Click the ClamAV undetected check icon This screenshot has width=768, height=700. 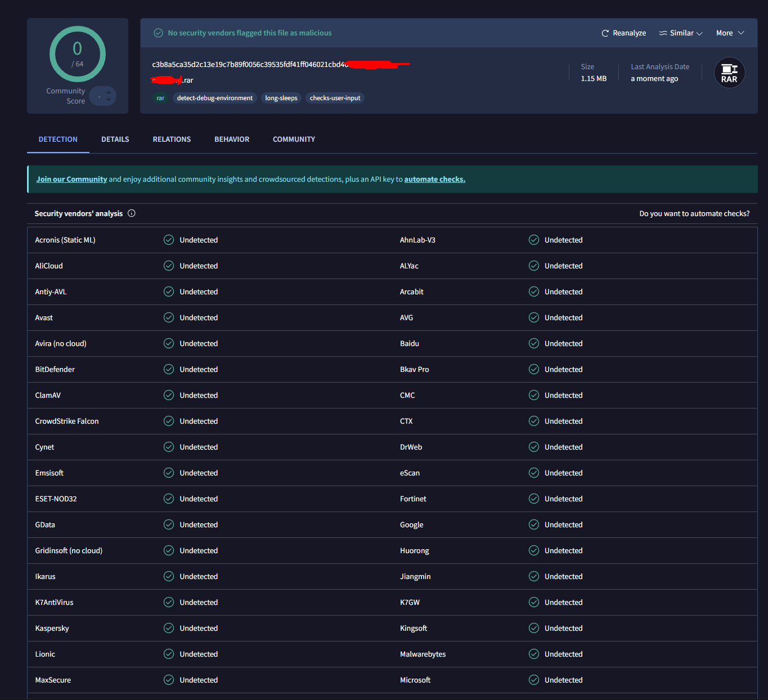pyautogui.click(x=169, y=395)
